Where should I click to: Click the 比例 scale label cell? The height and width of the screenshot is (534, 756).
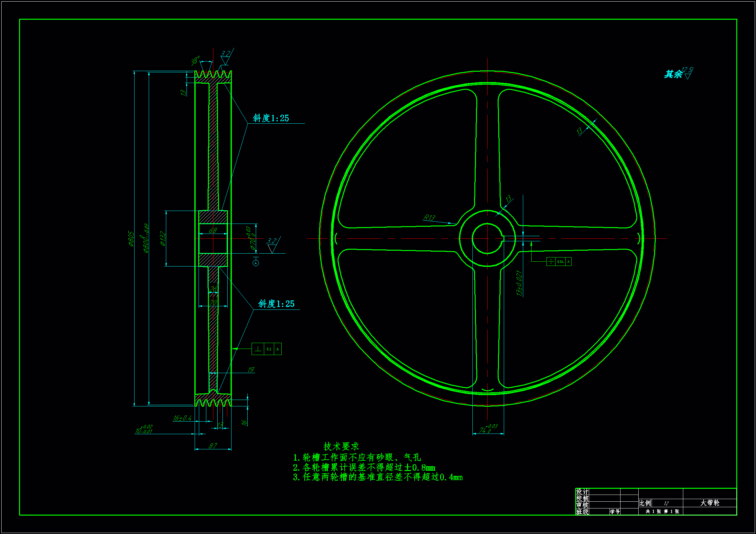click(x=645, y=503)
